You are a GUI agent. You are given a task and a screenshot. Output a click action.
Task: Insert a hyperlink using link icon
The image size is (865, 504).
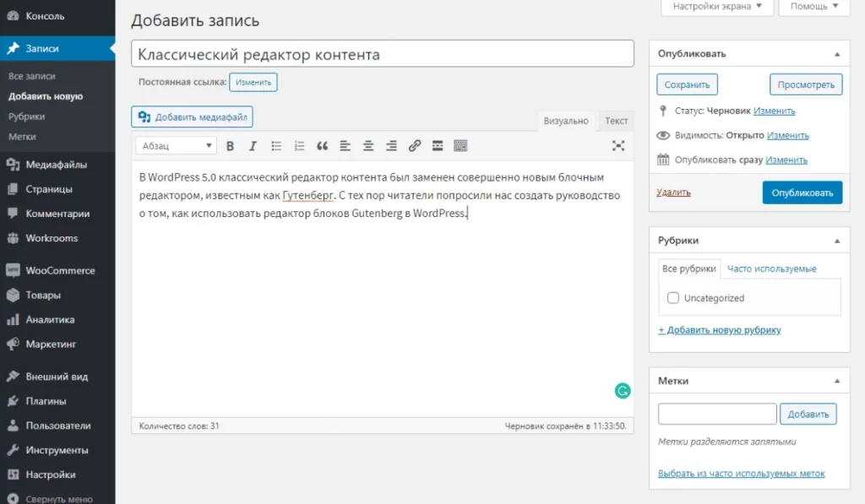pos(414,146)
